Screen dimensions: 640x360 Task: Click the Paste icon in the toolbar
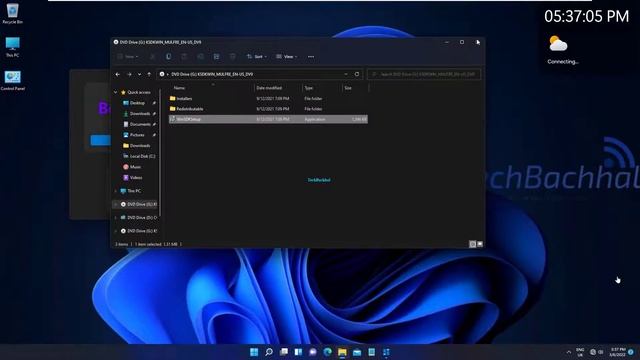[184, 57]
